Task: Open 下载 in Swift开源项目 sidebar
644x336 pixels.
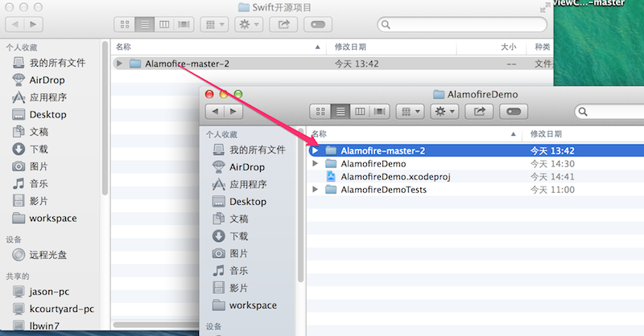Action: point(31,149)
